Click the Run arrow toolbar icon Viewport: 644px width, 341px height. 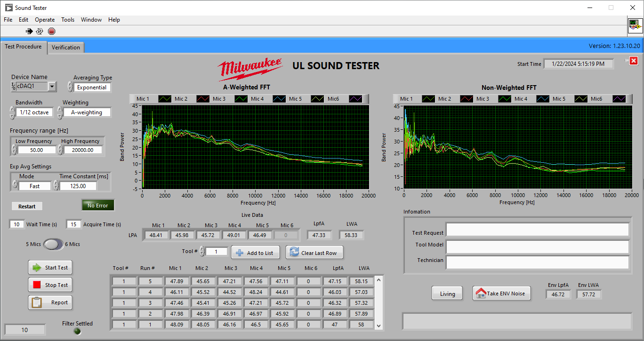(x=29, y=32)
